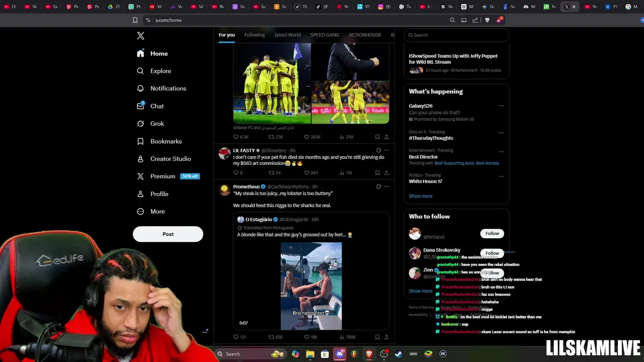Open Brave Shields lion icon

(487, 20)
